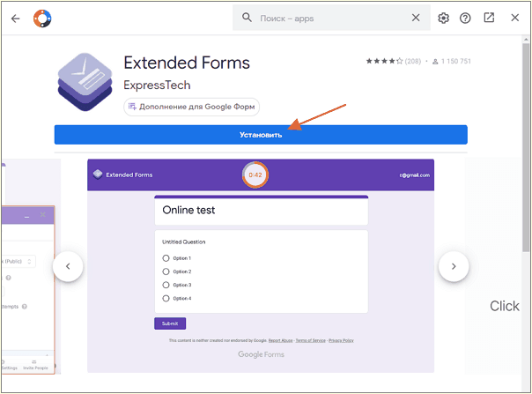Close the marketplace dialog

[514, 18]
